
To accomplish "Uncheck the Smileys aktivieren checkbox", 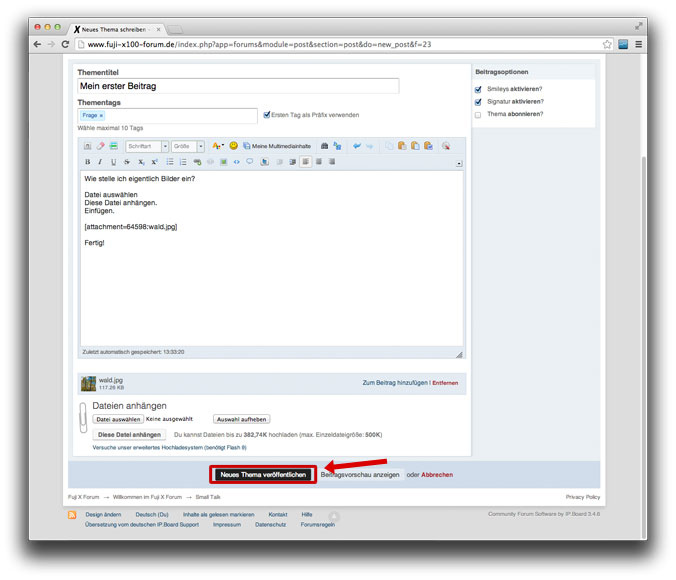I will [478, 89].
